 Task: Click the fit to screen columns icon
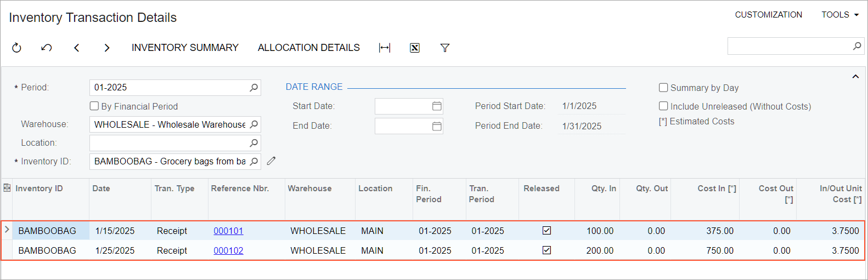pyautogui.click(x=385, y=48)
